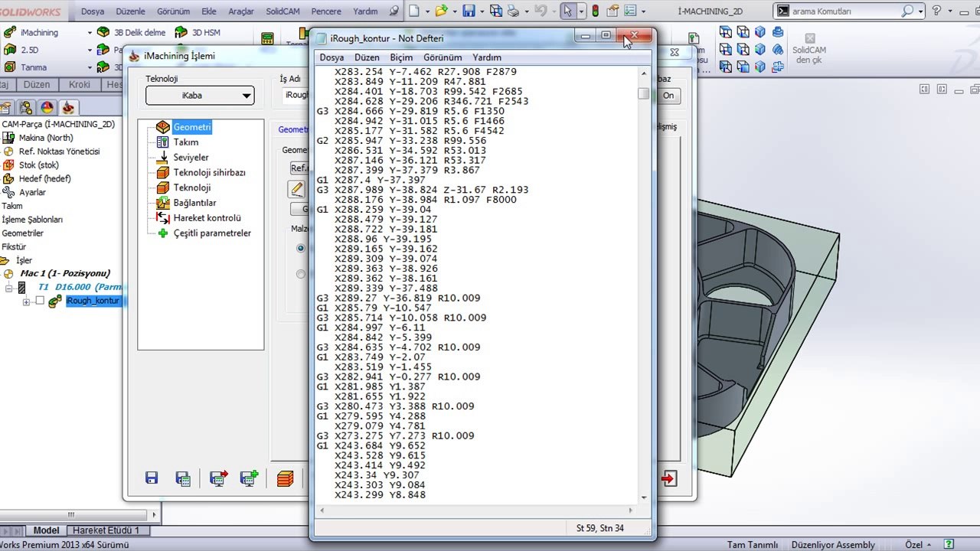
Task: Click Save icon in iMachining dialog
Action: pos(152,478)
